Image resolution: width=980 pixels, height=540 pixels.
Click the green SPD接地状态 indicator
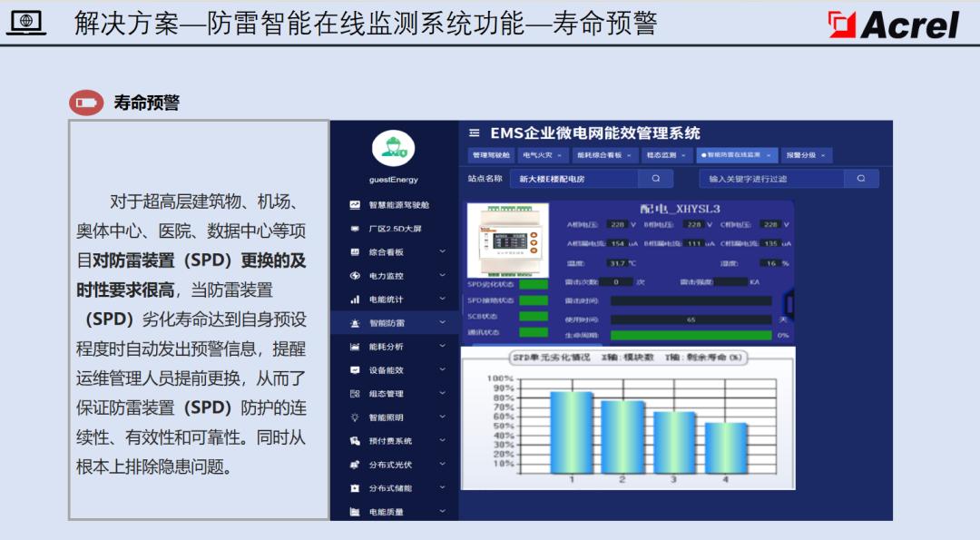tap(534, 300)
